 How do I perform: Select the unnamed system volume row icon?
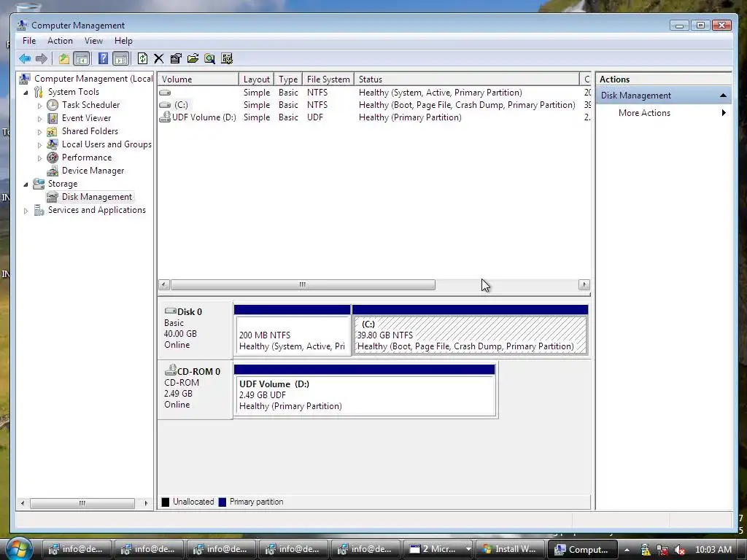click(x=165, y=93)
